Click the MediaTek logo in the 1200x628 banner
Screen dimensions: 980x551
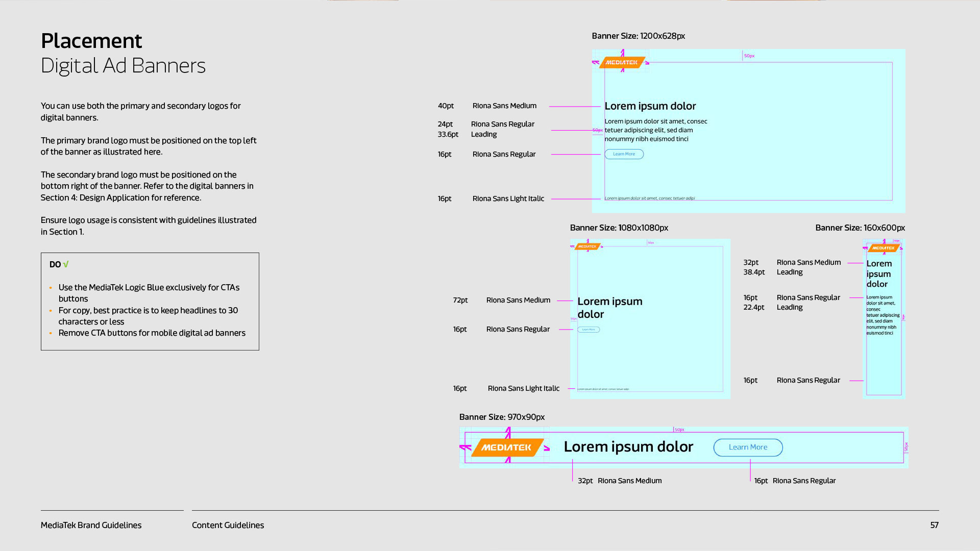coord(622,62)
